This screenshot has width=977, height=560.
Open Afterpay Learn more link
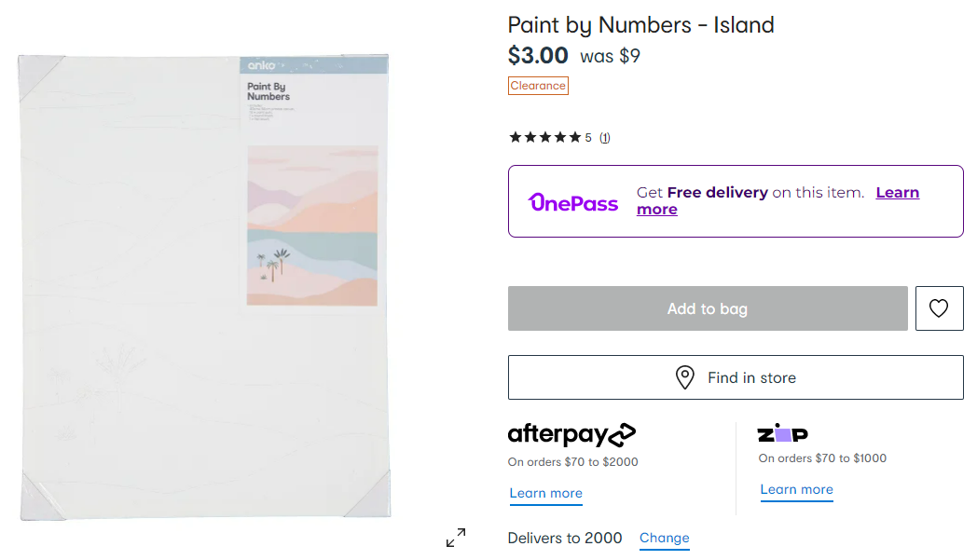coord(545,494)
